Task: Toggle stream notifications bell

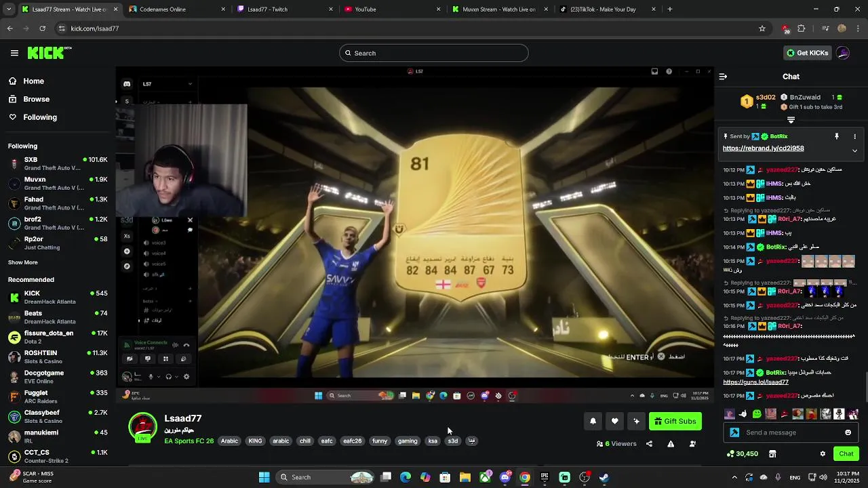Action: (593, 421)
